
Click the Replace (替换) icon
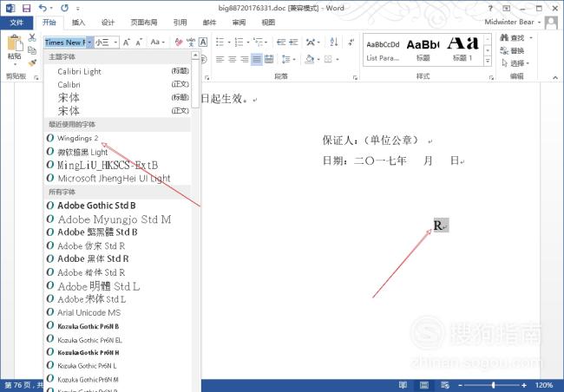click(504, 50)
